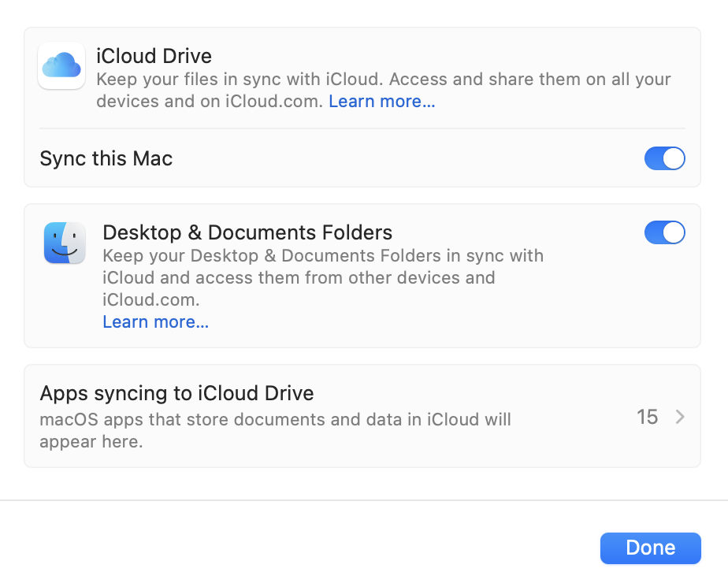
Task: Open the Apps syncing to iCloud Drive row
Action: pos(362,416)
